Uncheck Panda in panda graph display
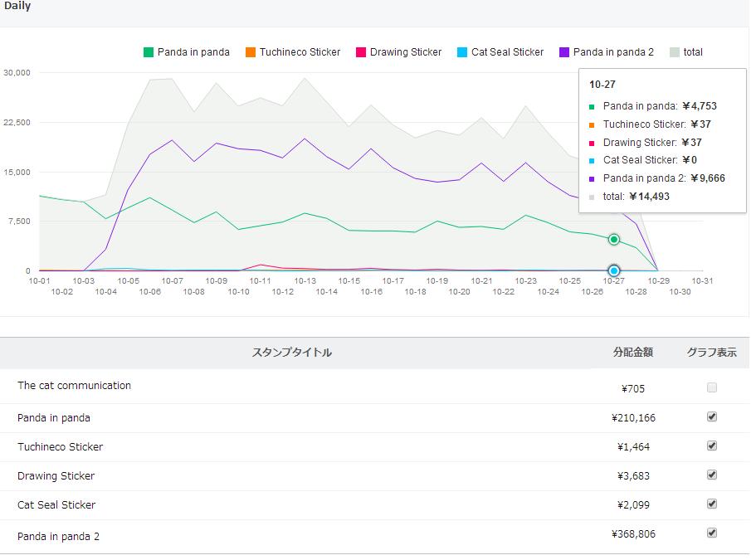Viewport: 756px width, 560px height. coord(712,416)
